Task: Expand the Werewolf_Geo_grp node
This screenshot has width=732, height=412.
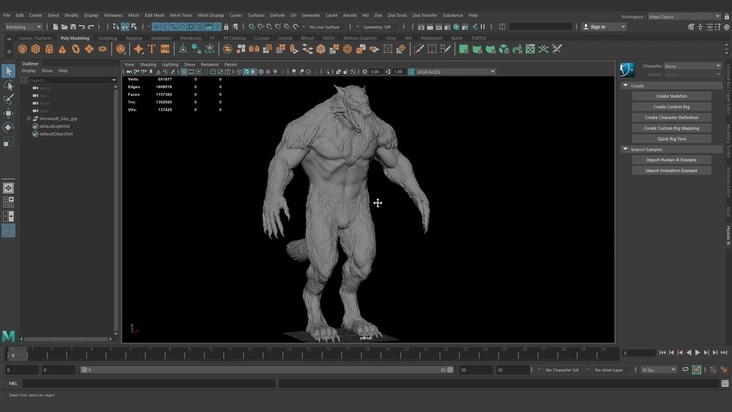Action: click(29, 118)
